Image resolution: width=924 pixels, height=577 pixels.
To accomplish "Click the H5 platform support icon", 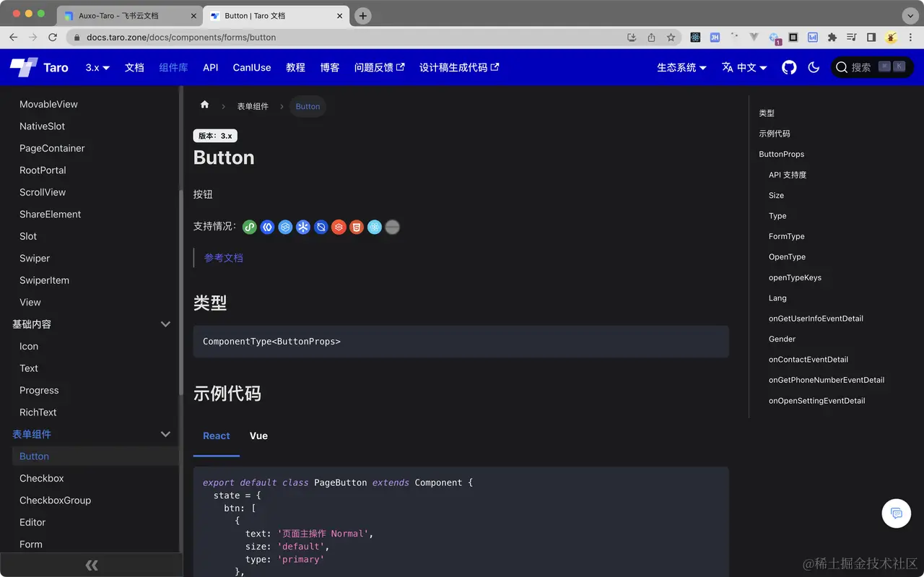I will coord(357,227).
